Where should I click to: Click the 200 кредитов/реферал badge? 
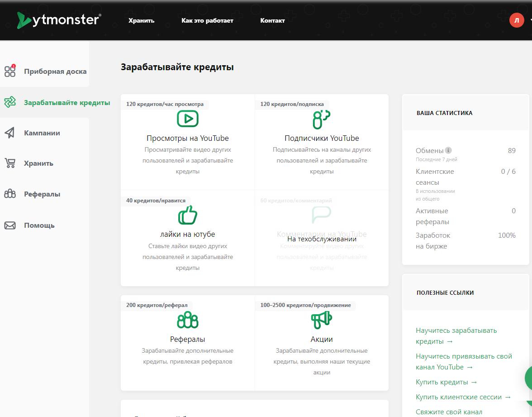157,305
